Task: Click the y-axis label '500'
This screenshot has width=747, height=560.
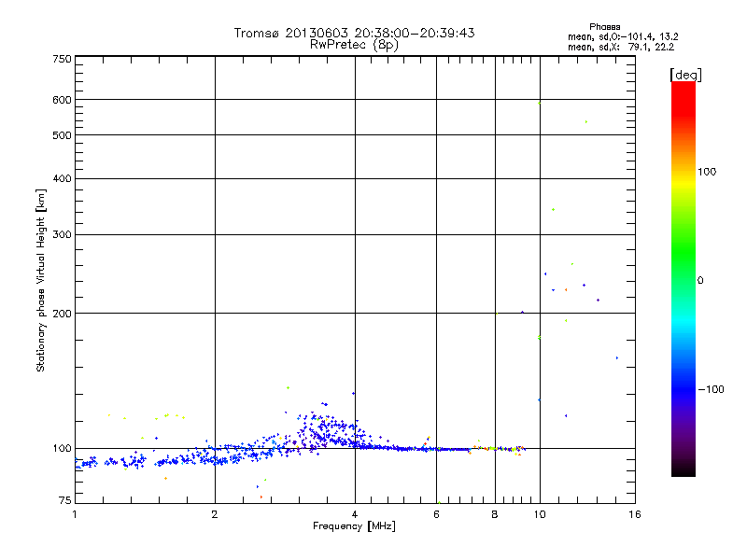Action: (x=62, y=135)
